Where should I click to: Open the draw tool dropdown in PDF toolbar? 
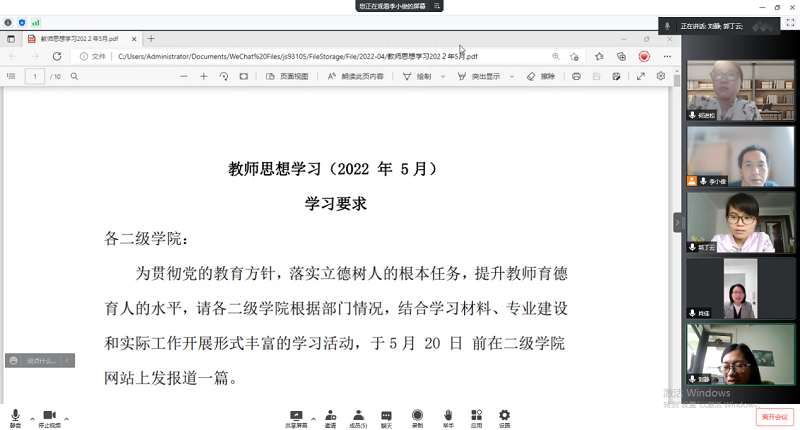tap(445, 76)
